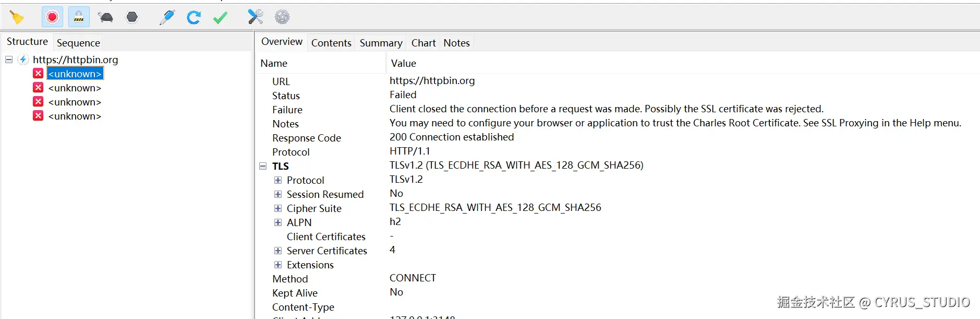This screenshot has height=319, width=980.
Task: Click the red error icon of the last <unknown> request
Action: (38, 116)
